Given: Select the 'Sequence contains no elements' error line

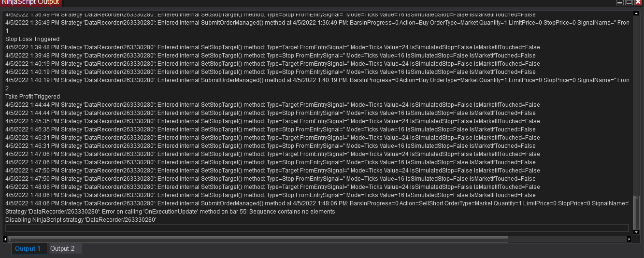Looking at the screenshot, I should click(170, 212).
